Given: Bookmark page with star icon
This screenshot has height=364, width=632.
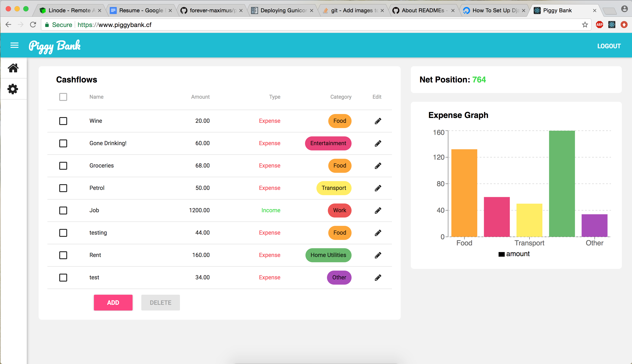Looking at the screenshot, I should (x=585, y=25).
